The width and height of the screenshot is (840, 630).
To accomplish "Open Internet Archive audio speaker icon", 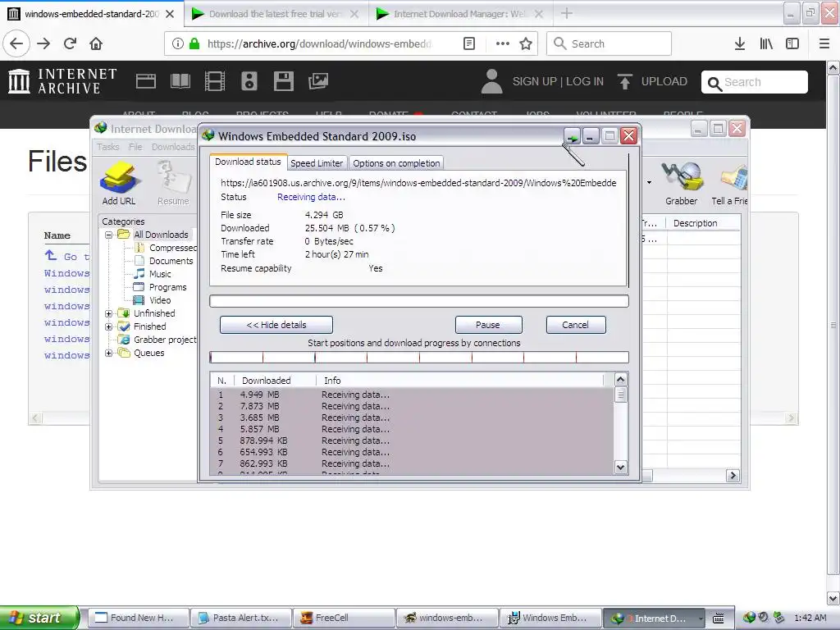I will click(x=249, y=81).
